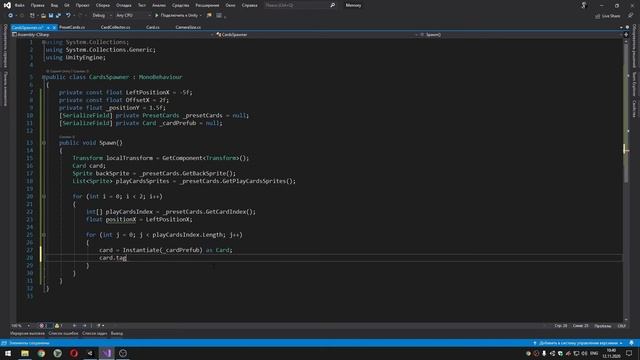640x360 pixels.
Task: Open the call hierarchy panel tab
Action: [x=27, y=333]
